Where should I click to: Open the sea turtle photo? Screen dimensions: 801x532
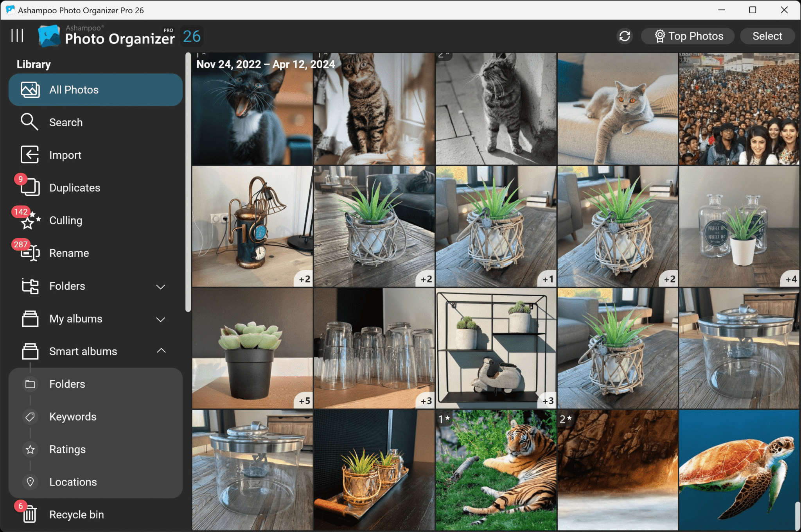[x=739, y=469]
